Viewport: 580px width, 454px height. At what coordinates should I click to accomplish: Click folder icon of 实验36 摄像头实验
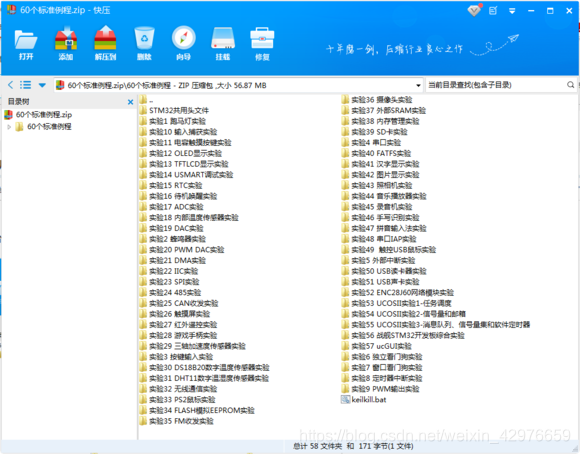click(345, 100)
